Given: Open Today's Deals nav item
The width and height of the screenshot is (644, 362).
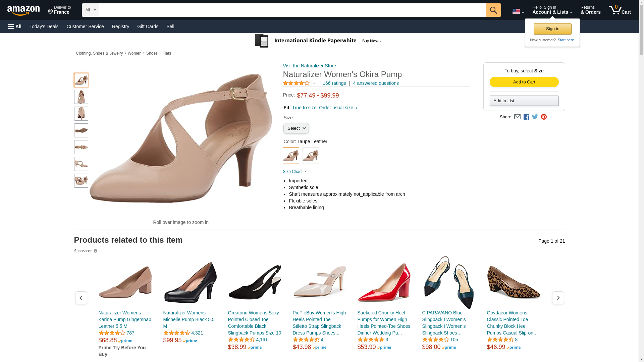Looking at the screenshot, I should 44,26.
